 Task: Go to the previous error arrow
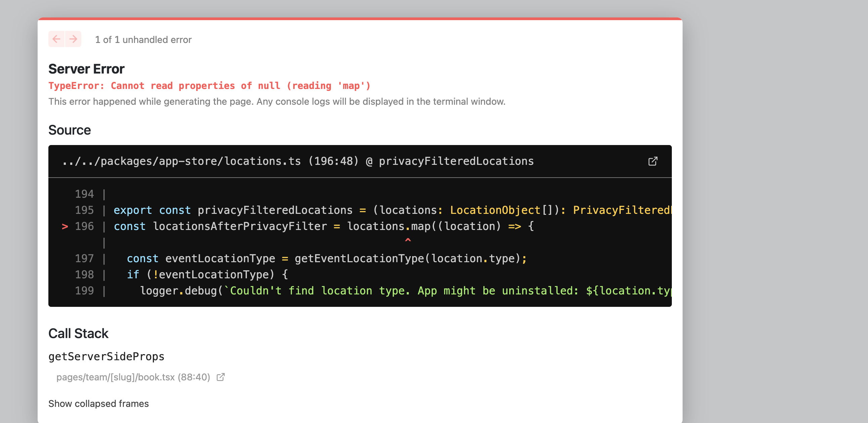click(x=57, y=39)
